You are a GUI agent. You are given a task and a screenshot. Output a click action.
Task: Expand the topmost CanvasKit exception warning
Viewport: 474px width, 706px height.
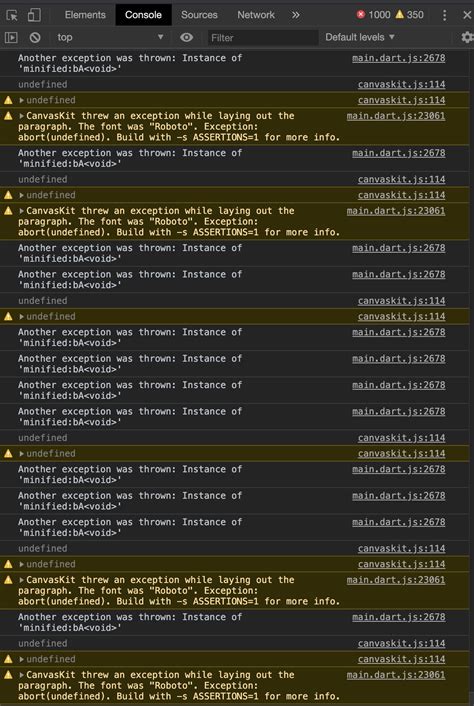(22, 116)
